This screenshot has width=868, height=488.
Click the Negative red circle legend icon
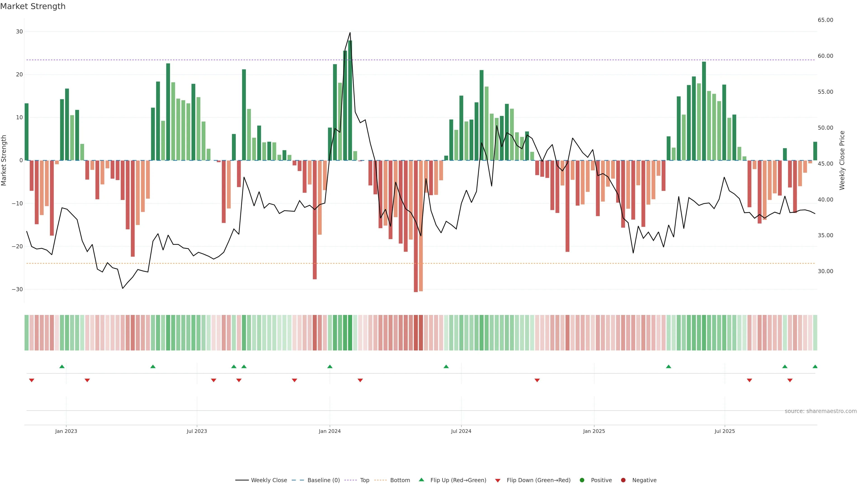point(623,480)
